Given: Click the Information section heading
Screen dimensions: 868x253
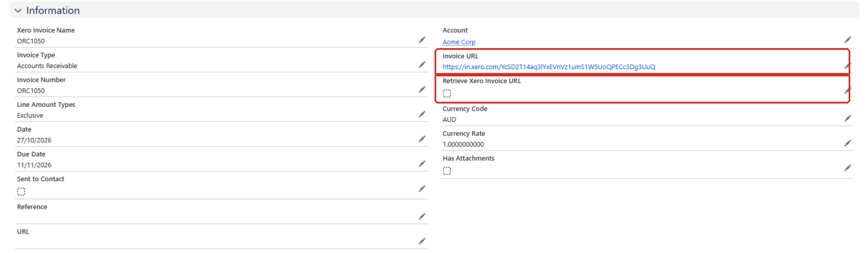Looking at the screenshot, I should click(x=53, y=11).
